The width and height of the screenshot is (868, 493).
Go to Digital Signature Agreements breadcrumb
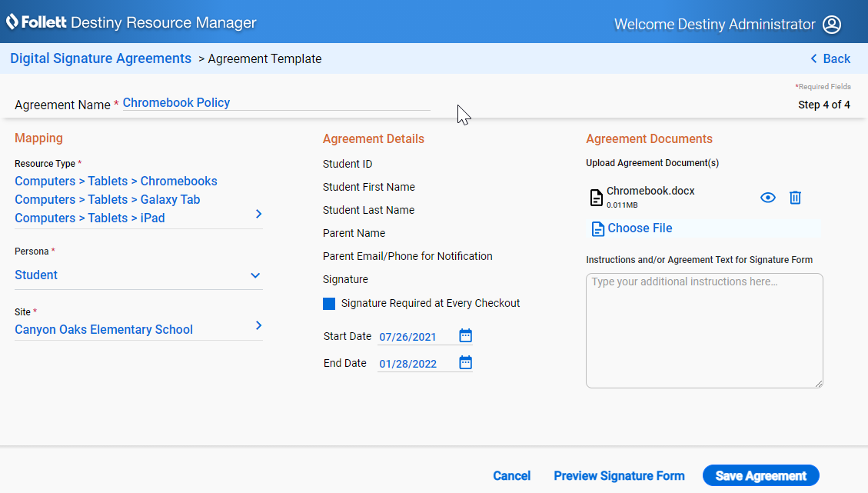click(x=100, y=58)
